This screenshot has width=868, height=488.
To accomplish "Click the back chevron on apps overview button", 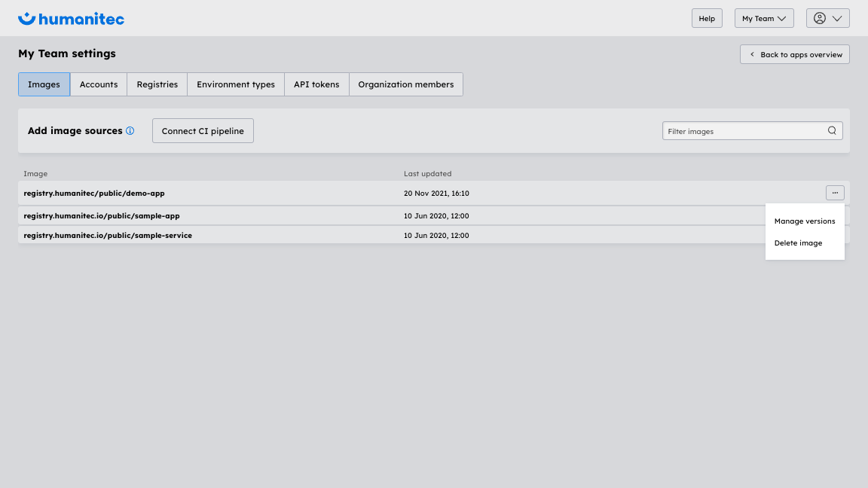I will 751,54.
